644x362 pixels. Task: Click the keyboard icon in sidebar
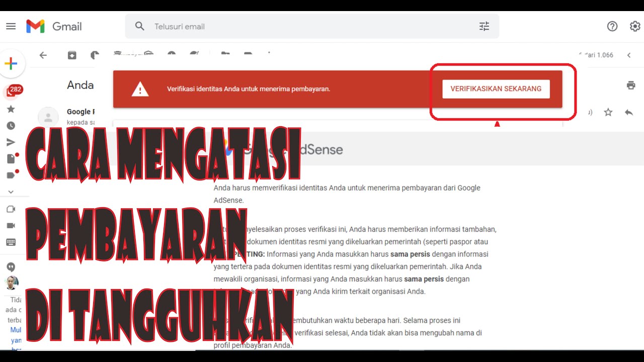11,242
